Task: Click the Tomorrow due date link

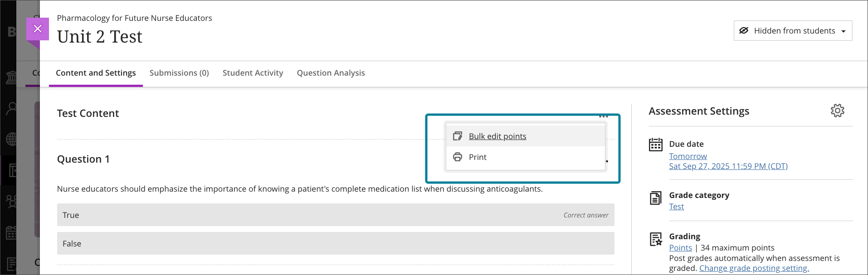Action: pos(688,156)
